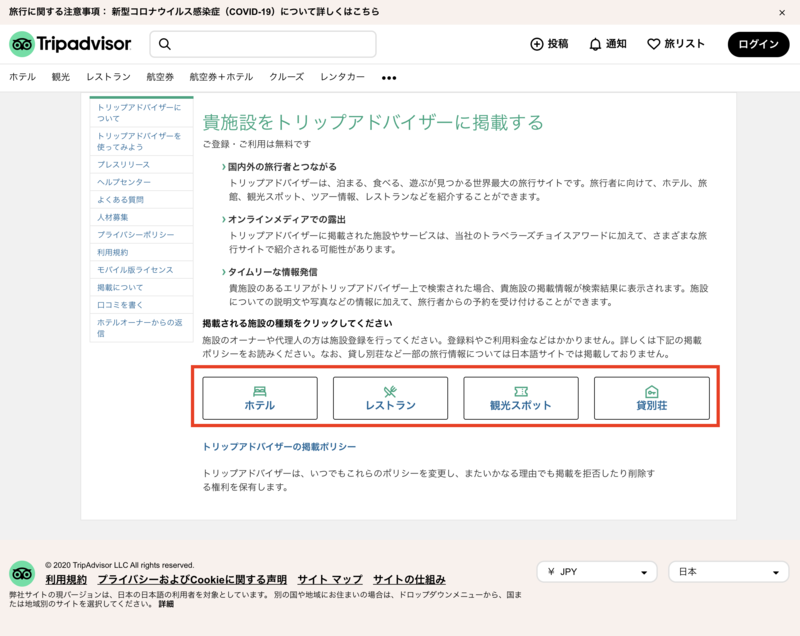Click the plus circle 投稿 icon
The height and width of the screenshot is (636, 800).
point(537,44)
